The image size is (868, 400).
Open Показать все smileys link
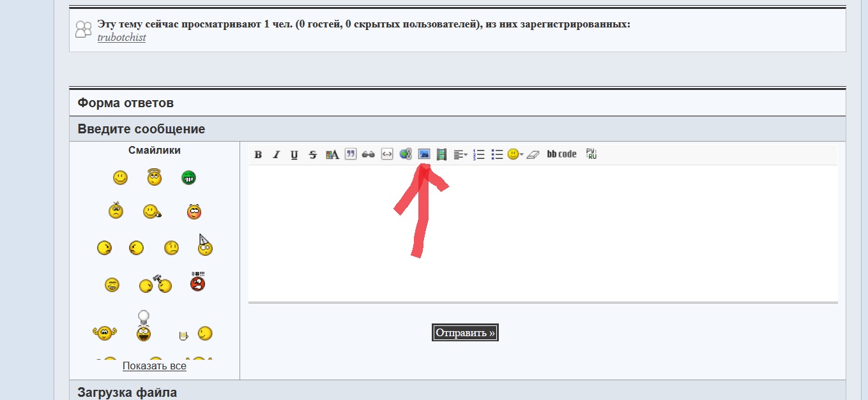point(154,366)
